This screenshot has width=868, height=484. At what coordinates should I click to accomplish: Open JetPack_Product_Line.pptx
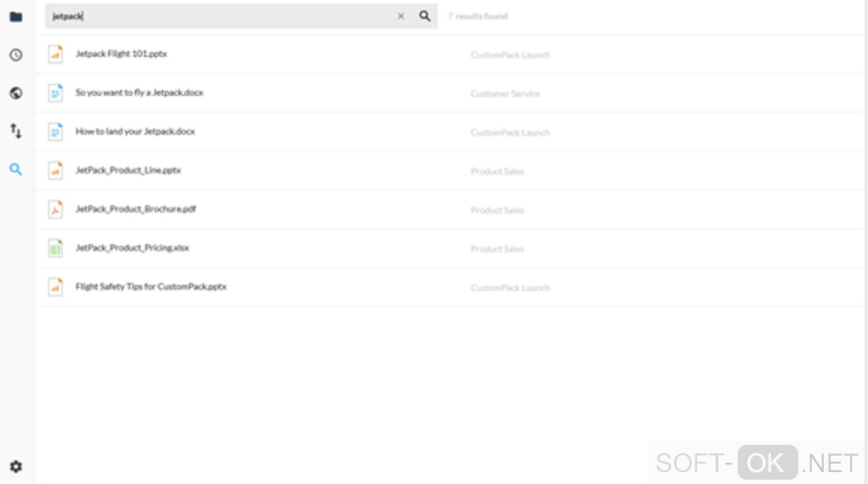coord(128,170)
